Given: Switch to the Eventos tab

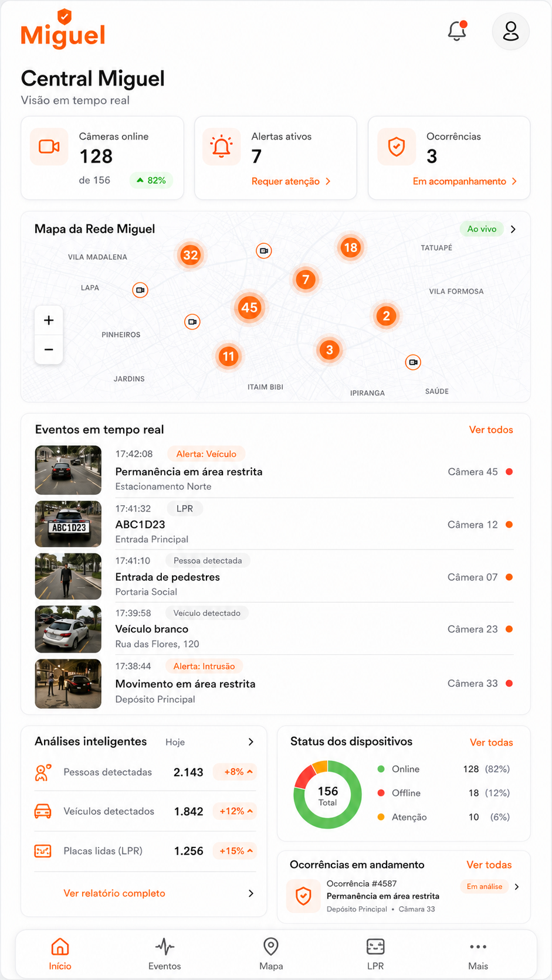Looking at the screenshot, I should coord(165,954).
